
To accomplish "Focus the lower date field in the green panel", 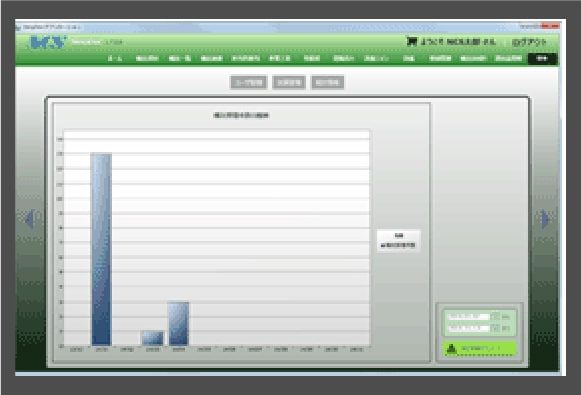I will point(469,328).
